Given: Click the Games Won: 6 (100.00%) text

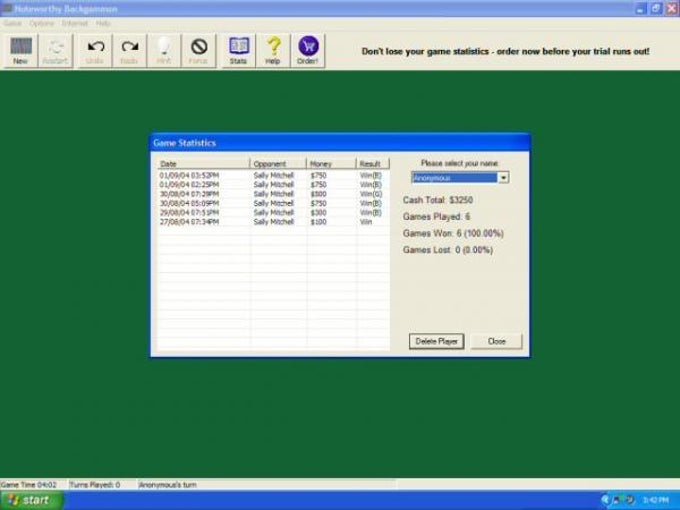Looking at the screenshot, I should (x=453, y=233).
